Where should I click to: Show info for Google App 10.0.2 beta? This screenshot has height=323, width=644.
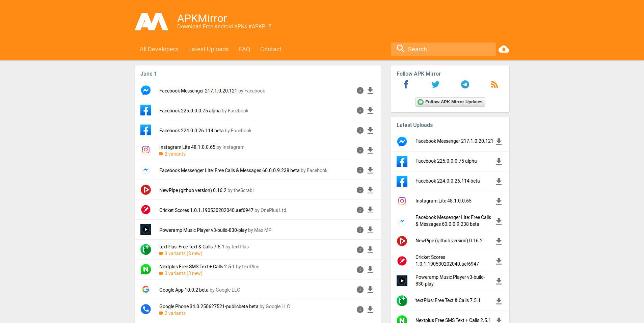pos(360,290)
